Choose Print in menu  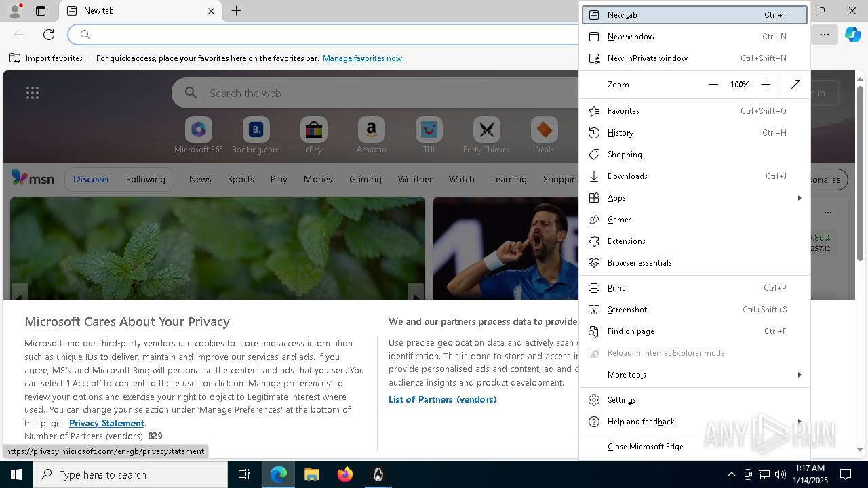click(695, 288)
